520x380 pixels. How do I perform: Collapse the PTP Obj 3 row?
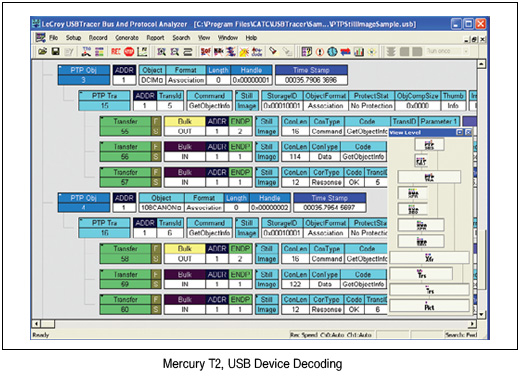click(60, 68)
